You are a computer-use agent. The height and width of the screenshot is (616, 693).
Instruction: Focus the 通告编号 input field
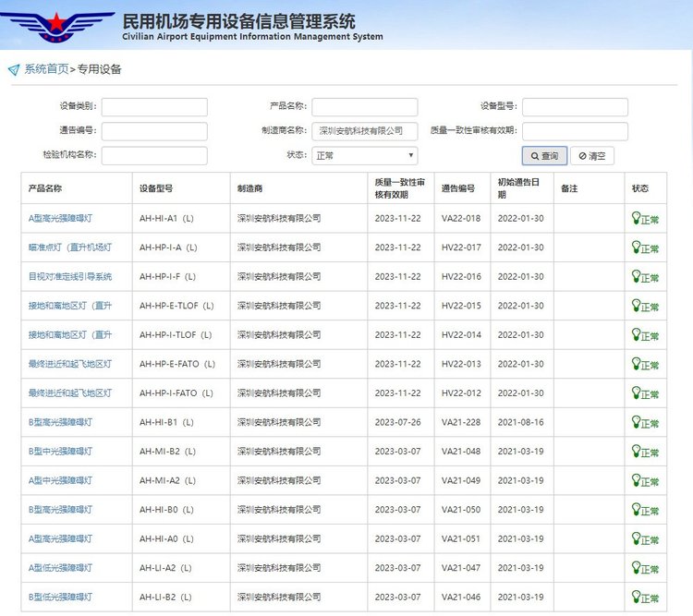pos(154,131)
